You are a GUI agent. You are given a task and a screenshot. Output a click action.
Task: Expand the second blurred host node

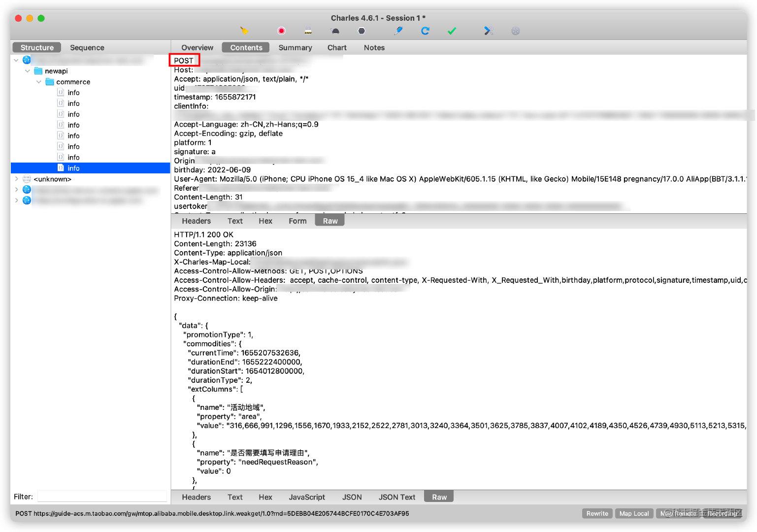(x=16, y=190)
